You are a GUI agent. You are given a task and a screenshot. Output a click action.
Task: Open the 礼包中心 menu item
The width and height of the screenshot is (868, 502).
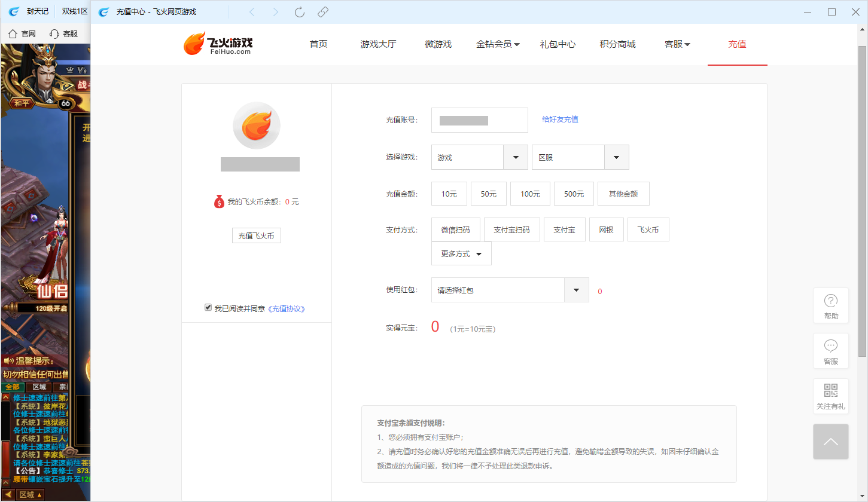click(558, 44)
